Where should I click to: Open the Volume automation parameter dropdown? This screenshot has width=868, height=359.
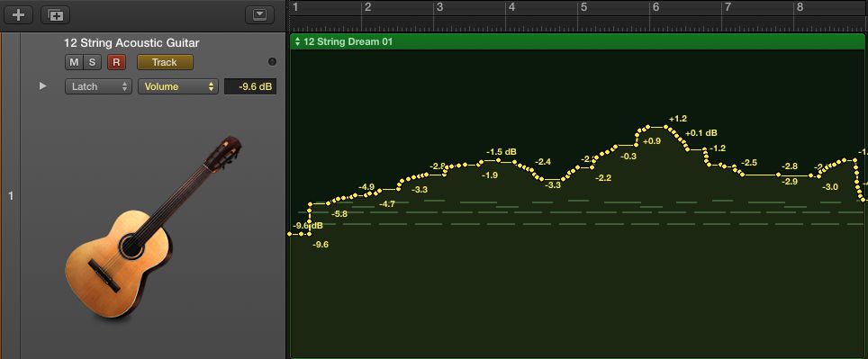177,86
